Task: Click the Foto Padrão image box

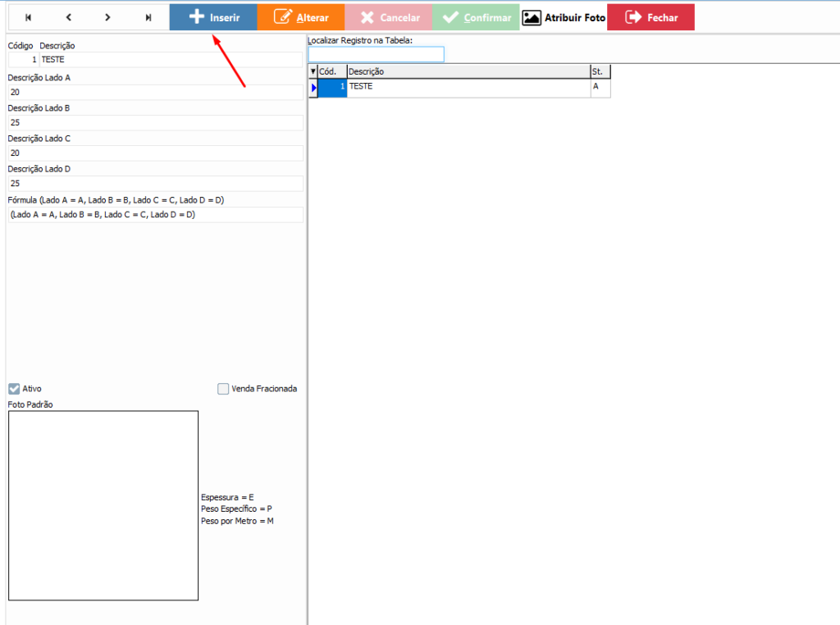Action: [103, 505]
